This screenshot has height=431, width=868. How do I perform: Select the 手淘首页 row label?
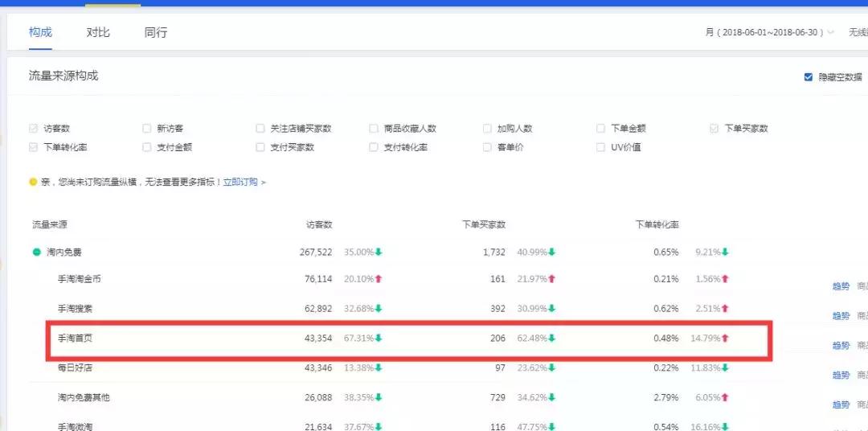75,338
